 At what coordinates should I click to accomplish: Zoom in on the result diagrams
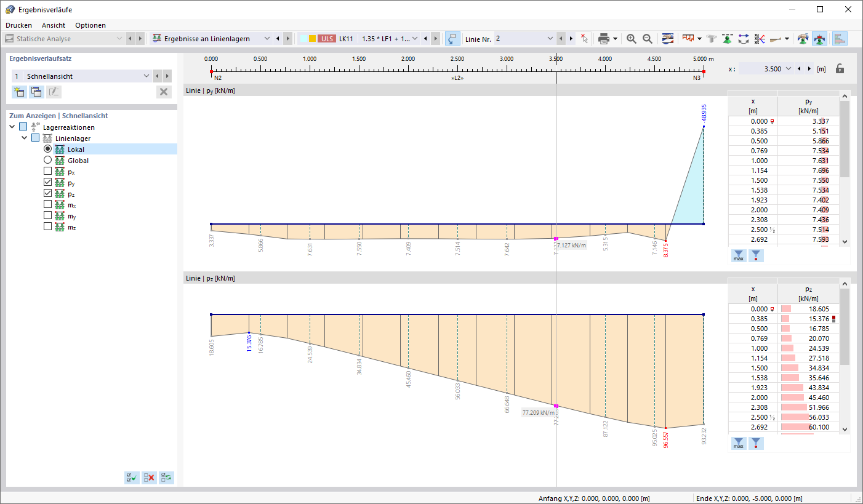point(632,38)
